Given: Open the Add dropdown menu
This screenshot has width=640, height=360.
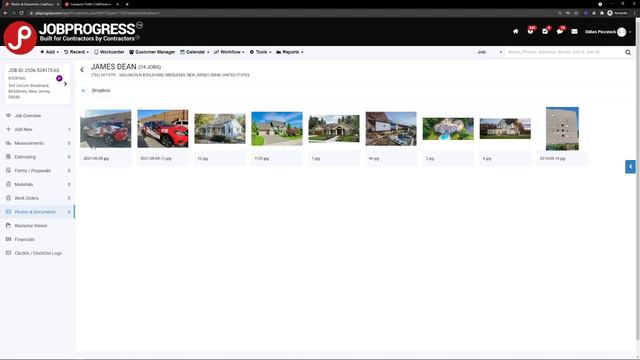Looking at the screenshot, I should click(49, 52).
